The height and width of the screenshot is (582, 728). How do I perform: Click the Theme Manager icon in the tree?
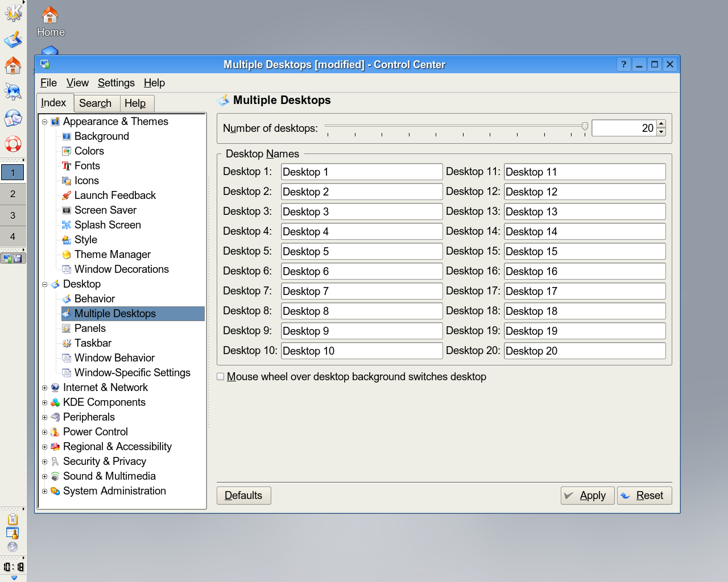click(x=67, y=255)
